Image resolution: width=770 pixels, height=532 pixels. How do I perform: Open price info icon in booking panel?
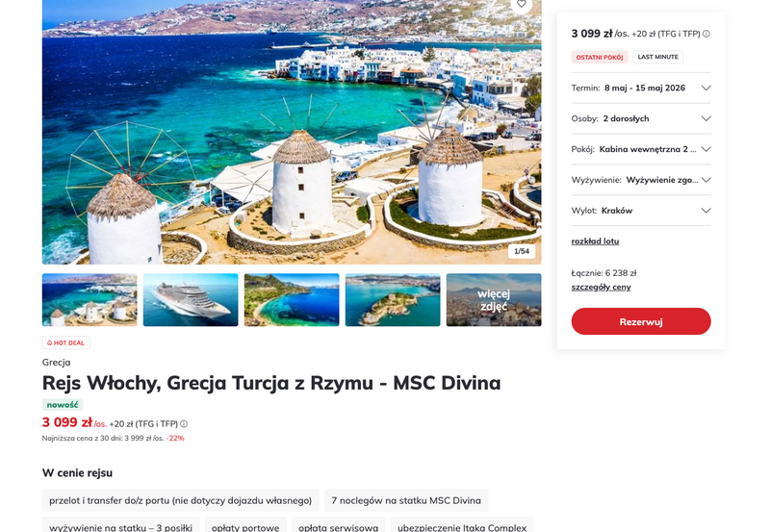pos(706,34)
